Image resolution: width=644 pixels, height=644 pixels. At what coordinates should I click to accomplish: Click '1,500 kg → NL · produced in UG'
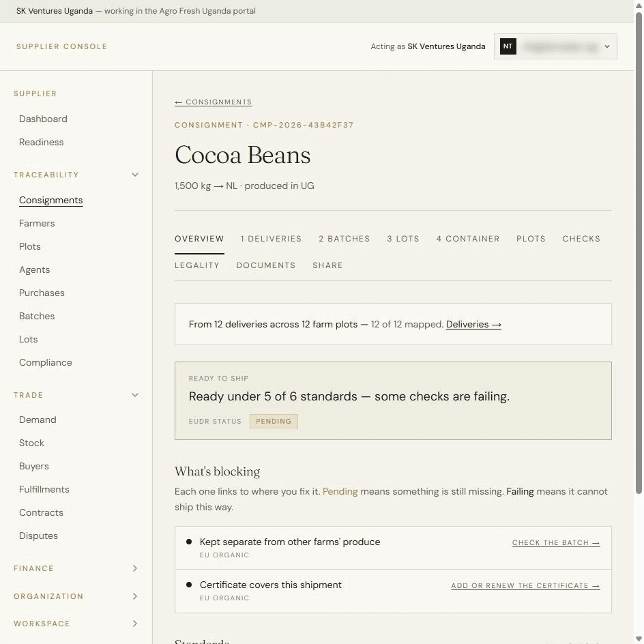[x=244, y=186]
